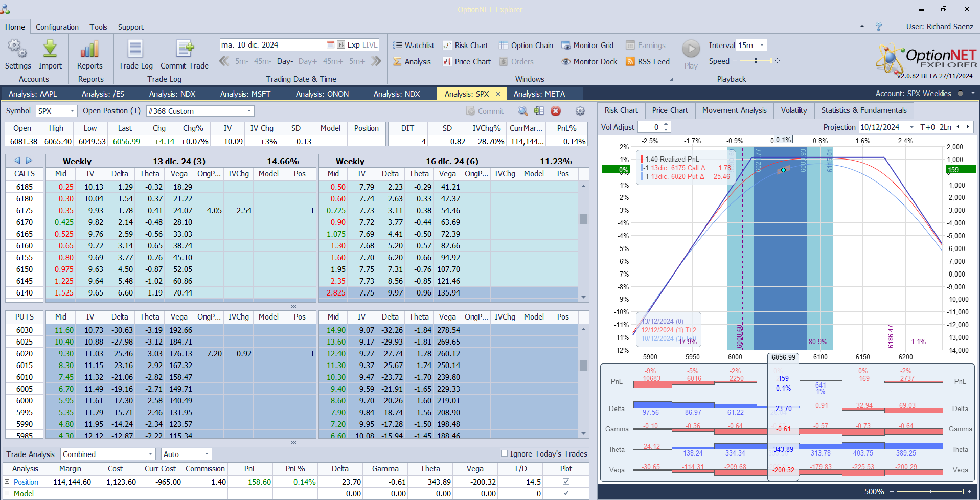Toggle the Plot checkbox for Position row
This screenshot has width=980, height=500.
pos(566,482)
